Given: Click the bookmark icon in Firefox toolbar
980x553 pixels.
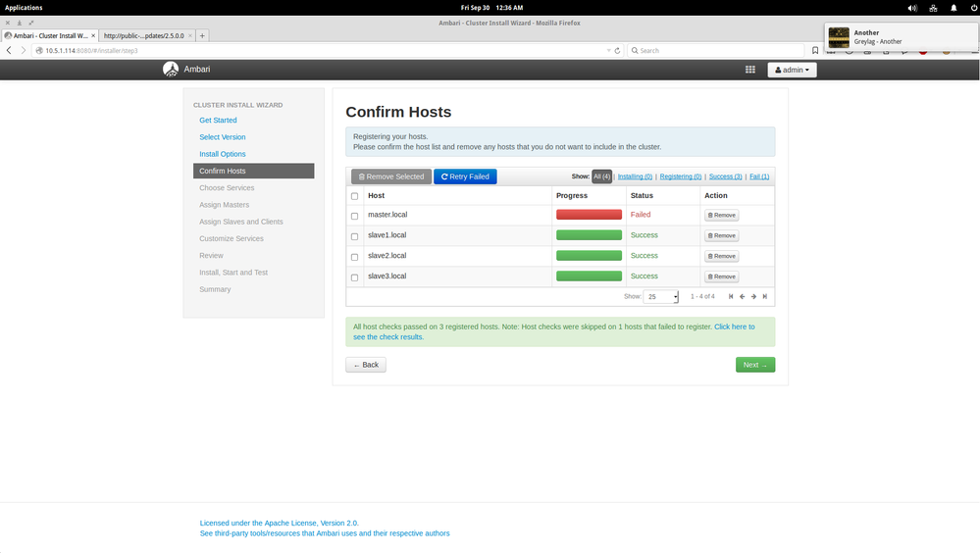Looking at the screenshot, I should [x=815, y=51].
